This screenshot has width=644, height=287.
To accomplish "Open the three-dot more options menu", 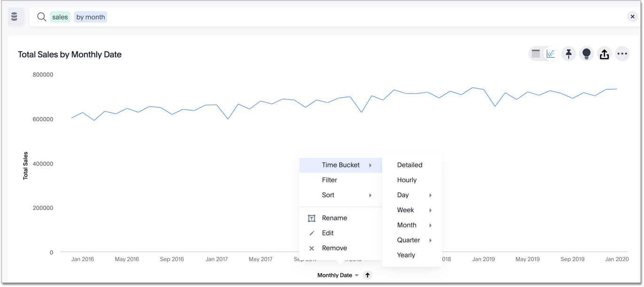I will (x=622, y=54).
